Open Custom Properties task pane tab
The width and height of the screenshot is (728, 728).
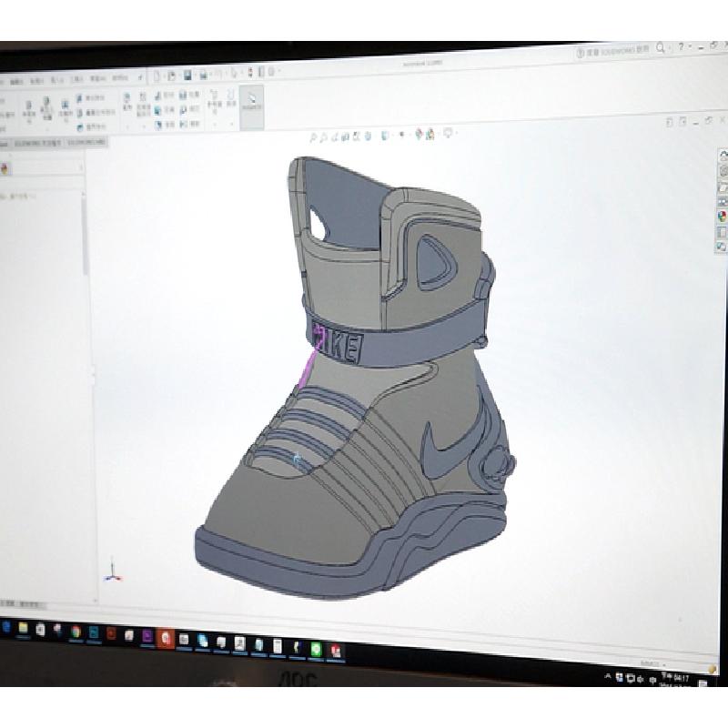[722, 232]
